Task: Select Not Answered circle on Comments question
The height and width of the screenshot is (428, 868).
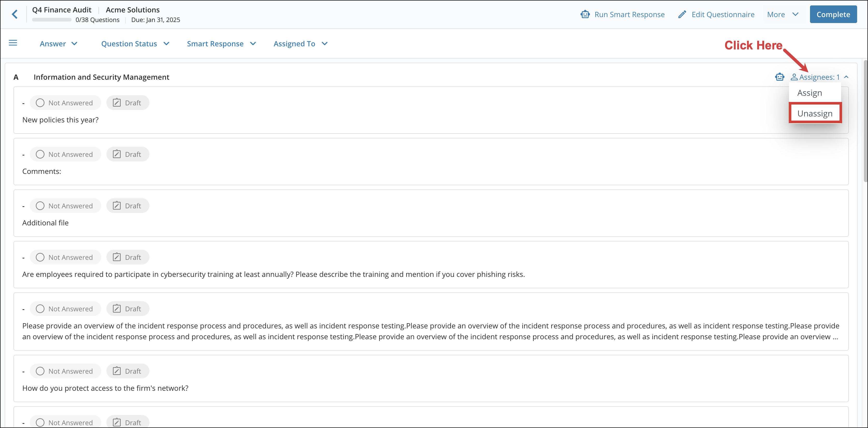Action: [40, 154]
